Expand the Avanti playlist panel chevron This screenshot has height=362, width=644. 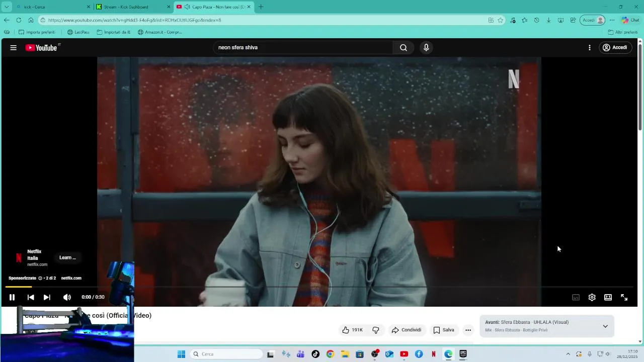tap(605, 326)
